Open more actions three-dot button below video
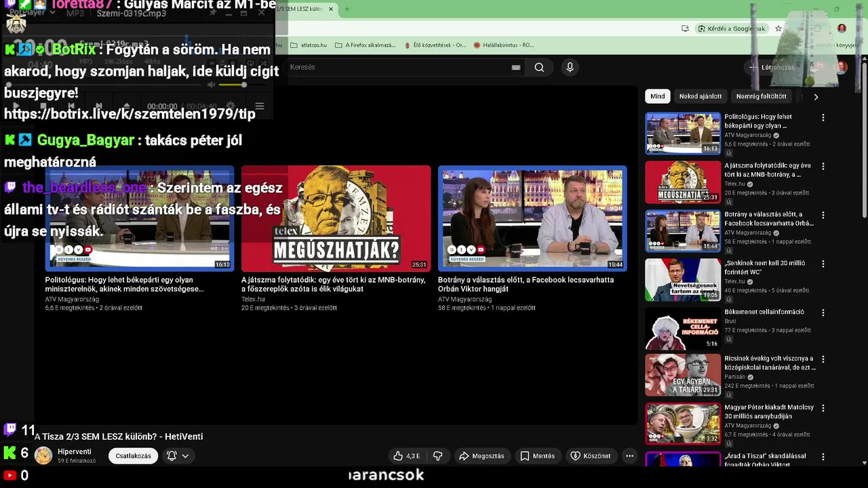 pyautogui.click(x=629, y=456)
